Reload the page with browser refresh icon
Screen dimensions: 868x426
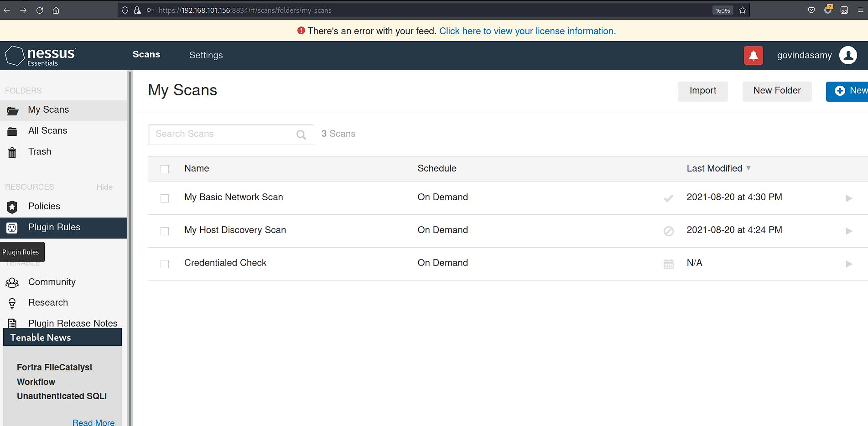click(40, 10)
